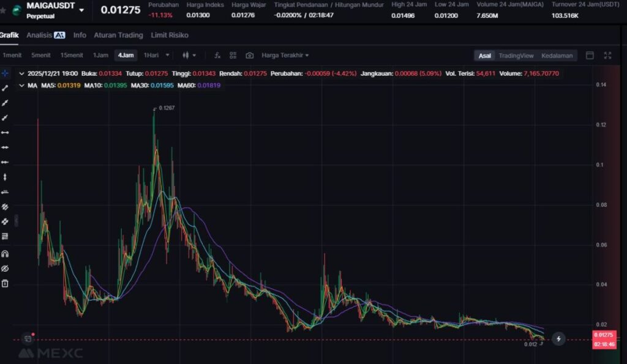This screenshot has height=364, width=627.
Task: Toggle drawings visibility with eye icon
Action: [x=5, y=269]
